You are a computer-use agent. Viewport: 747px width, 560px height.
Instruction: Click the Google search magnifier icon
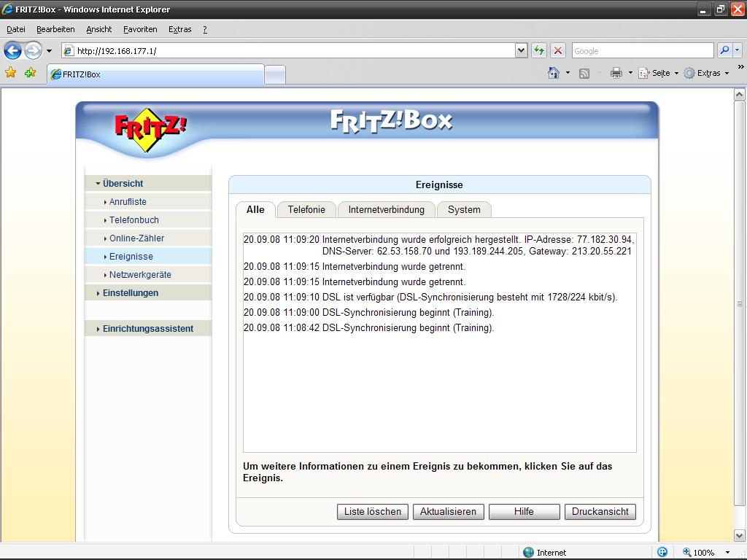coord(724,50)
